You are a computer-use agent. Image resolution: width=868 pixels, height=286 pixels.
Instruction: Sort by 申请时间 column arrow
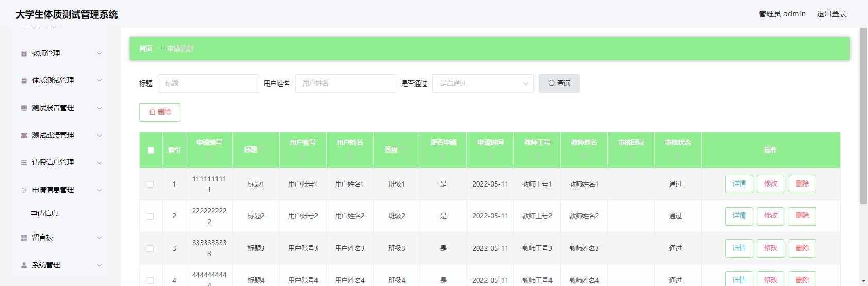490,155
